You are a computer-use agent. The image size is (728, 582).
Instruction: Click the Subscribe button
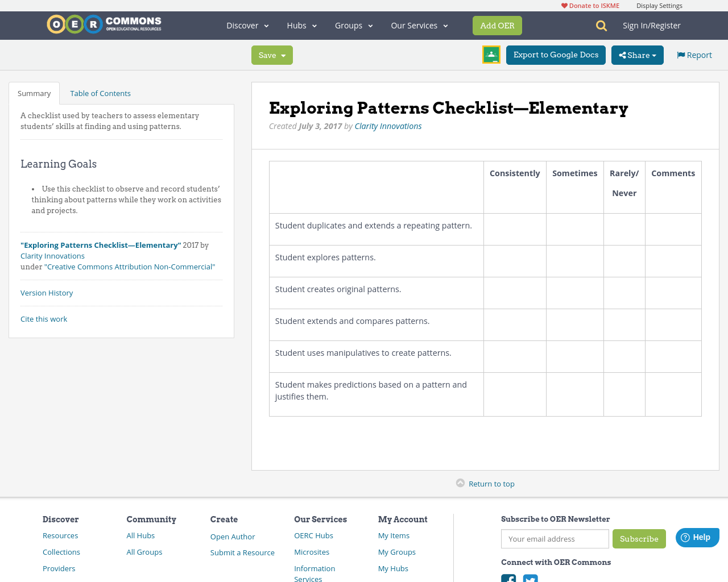[639, 539]
